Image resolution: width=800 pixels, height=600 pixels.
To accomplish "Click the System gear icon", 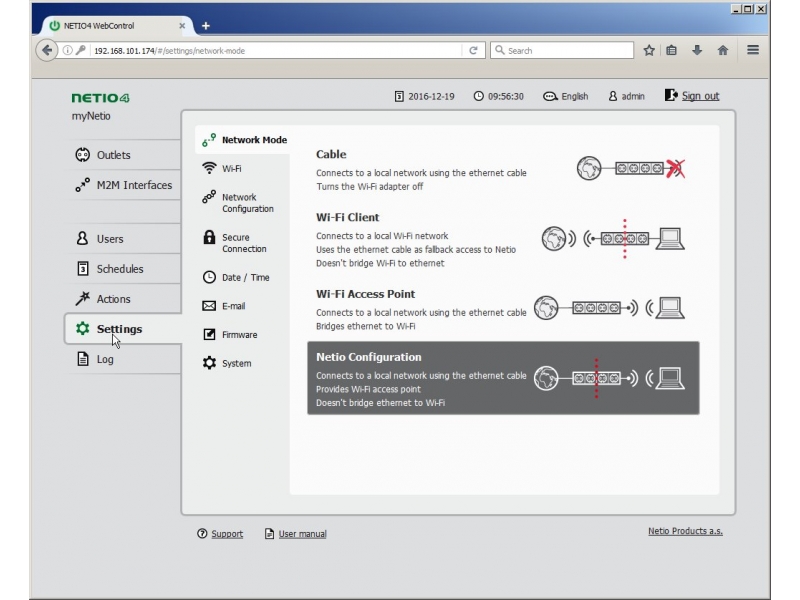I will click(209, 363).
